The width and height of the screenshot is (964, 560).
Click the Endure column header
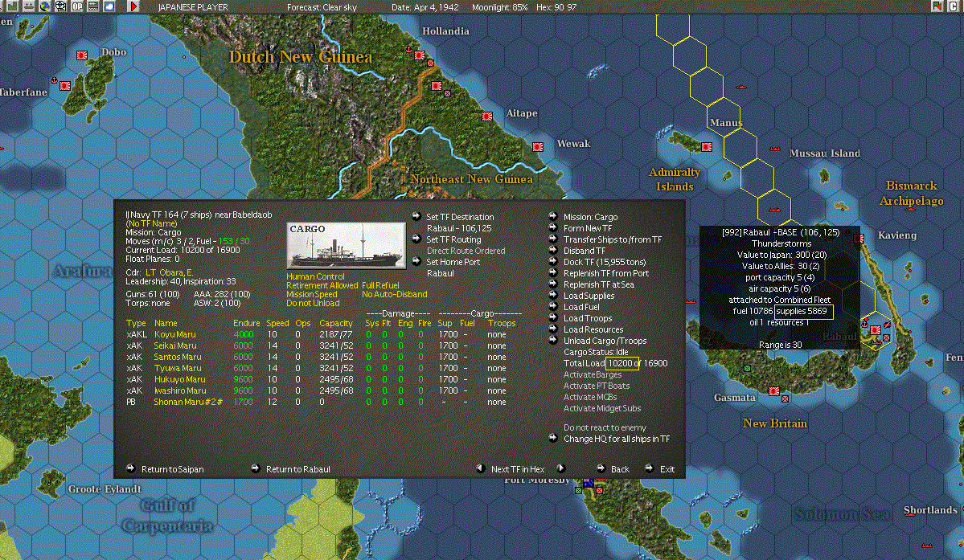[x=246, y=323]
